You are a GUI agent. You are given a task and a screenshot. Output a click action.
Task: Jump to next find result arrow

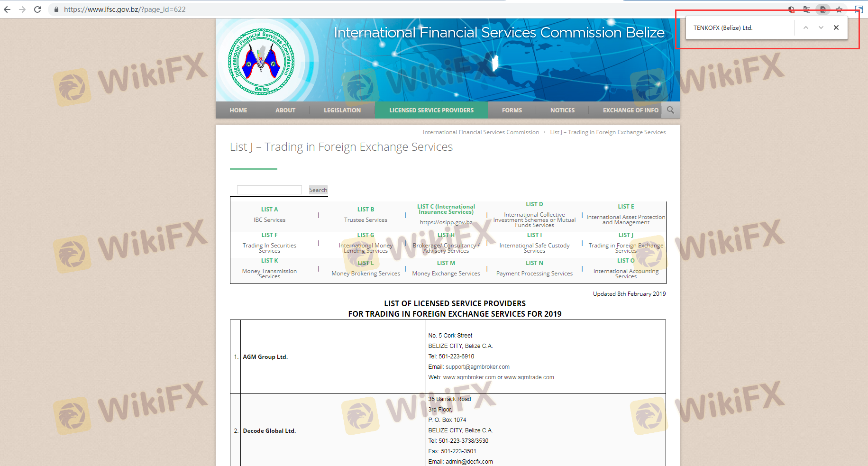[821, 27]
